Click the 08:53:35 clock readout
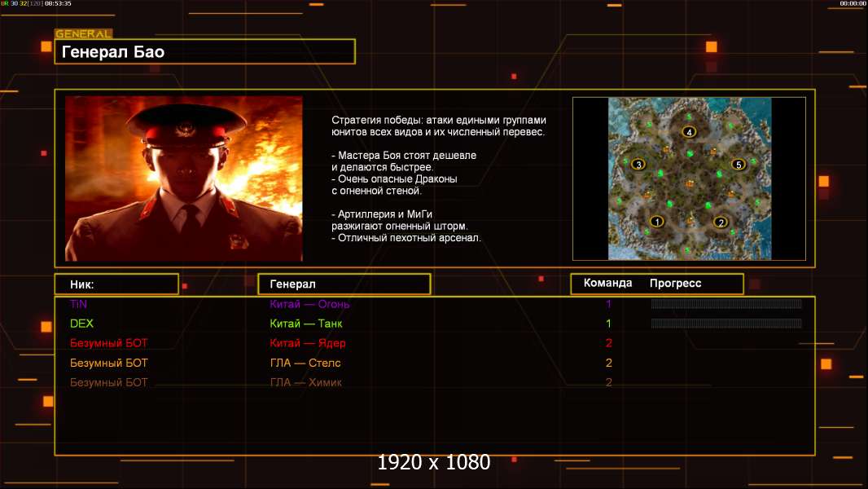The height and width of the screenshot is (489, 868). 58,3
